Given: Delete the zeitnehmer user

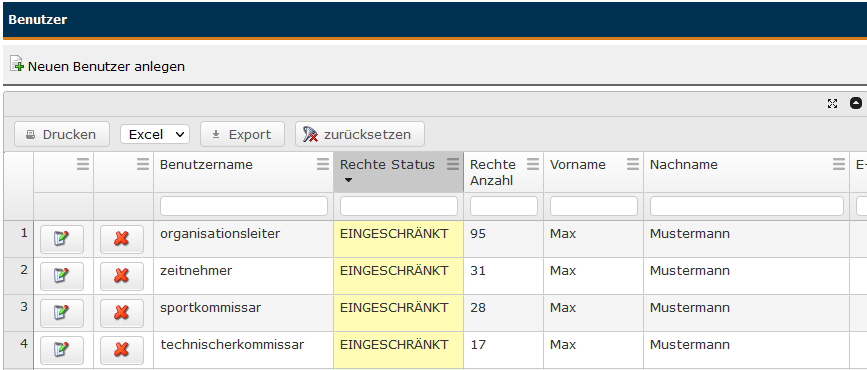Looking at the screenshot, I should click(122, 277).
